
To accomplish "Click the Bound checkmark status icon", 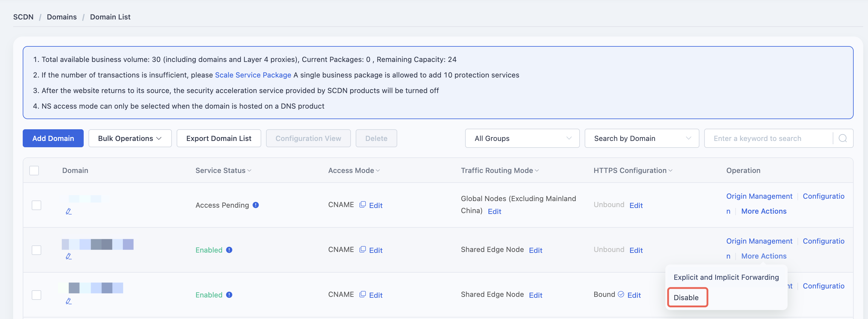I will click(x=621, y=294).
